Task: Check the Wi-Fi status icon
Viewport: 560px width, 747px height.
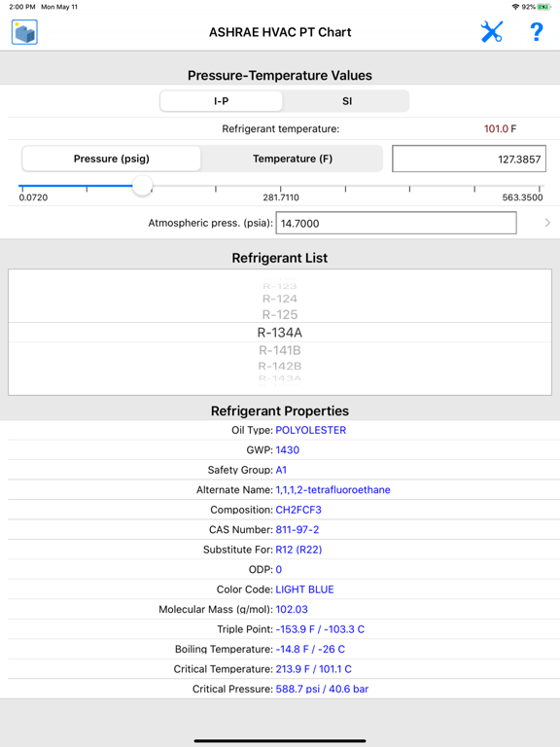Action: (515, 7)
